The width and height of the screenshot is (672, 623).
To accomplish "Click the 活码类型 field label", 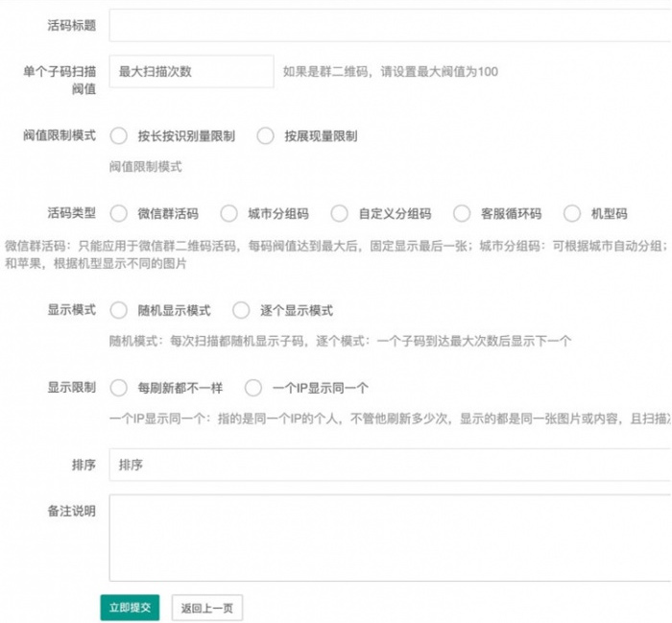I will coord(72,213).
